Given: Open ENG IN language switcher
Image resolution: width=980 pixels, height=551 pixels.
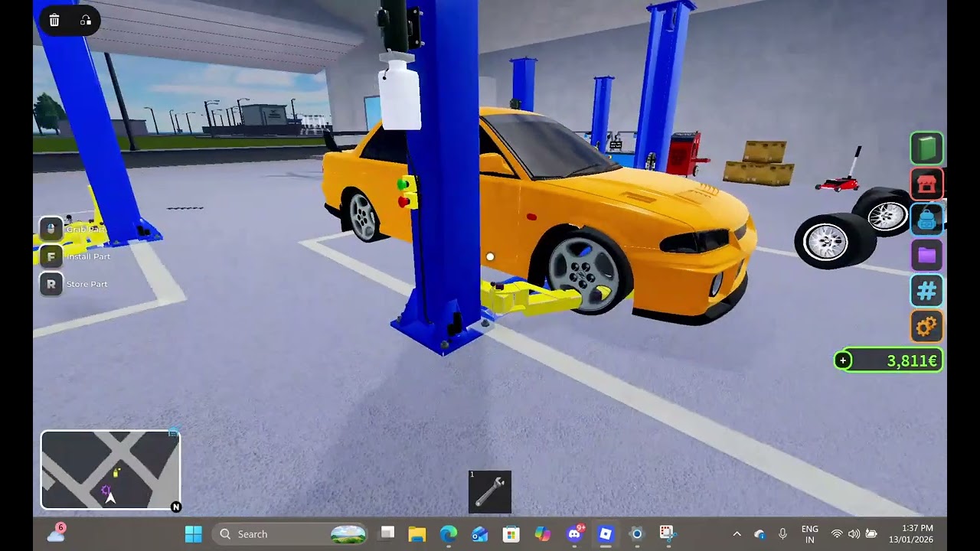Looking at the screenshot, I should (809, 534).
